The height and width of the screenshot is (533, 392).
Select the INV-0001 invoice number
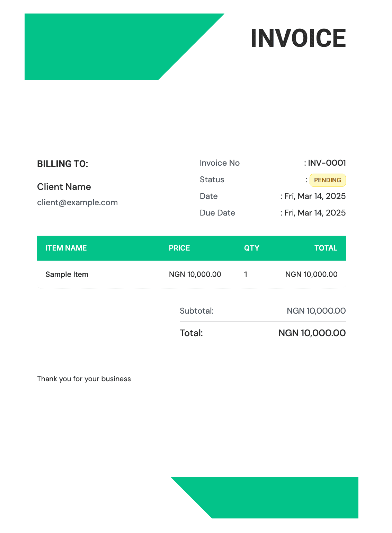[x=327, y=163]
